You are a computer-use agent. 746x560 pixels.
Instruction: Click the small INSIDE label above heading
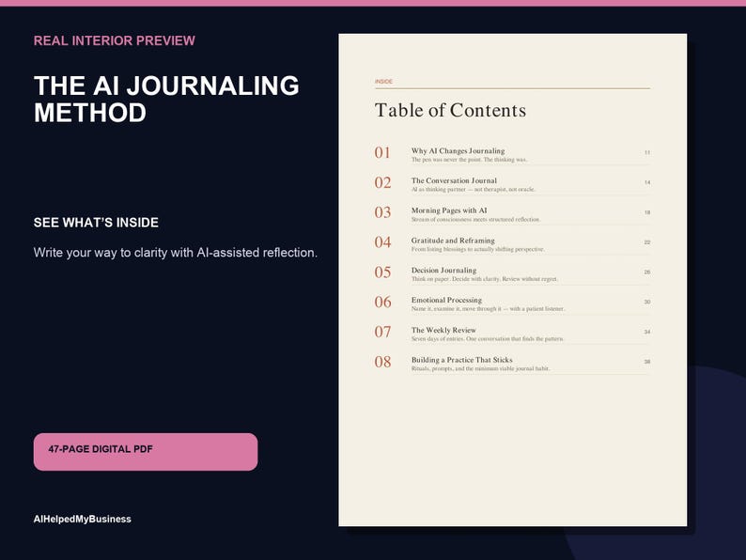[x=383, y=82]
